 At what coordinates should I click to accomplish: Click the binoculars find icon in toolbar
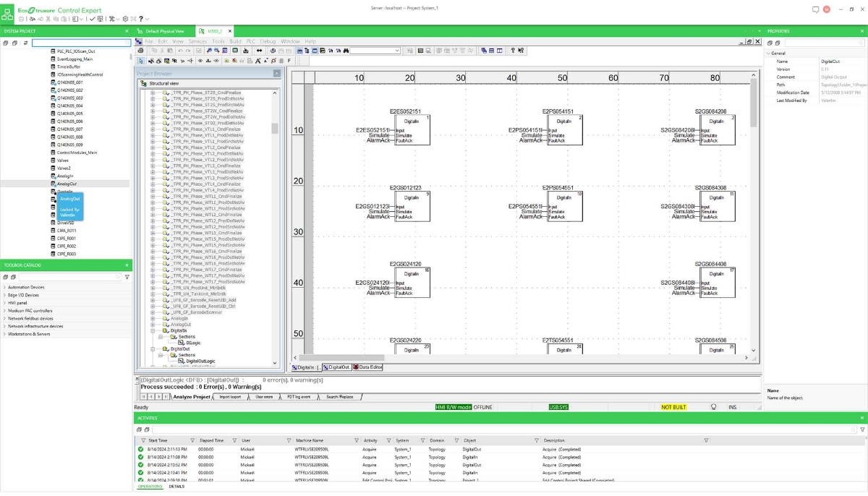pos(346,51)
